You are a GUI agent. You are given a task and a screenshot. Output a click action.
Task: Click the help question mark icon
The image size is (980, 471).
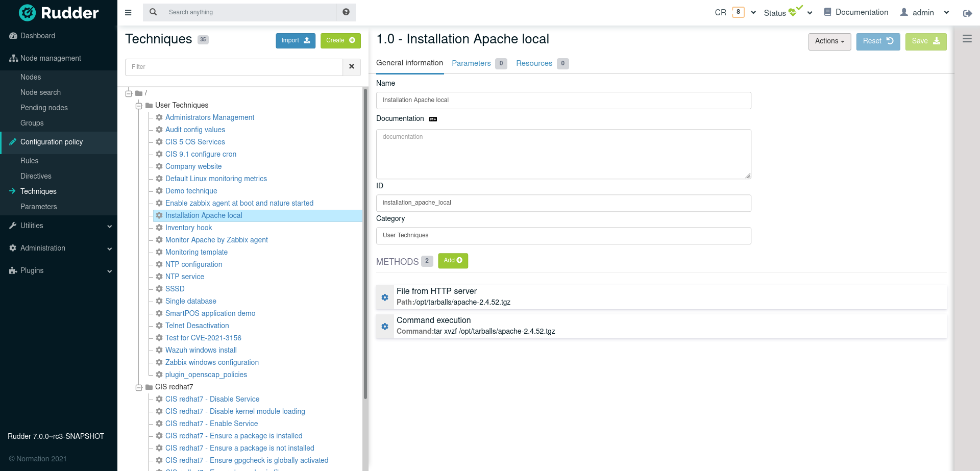[346, 12]
